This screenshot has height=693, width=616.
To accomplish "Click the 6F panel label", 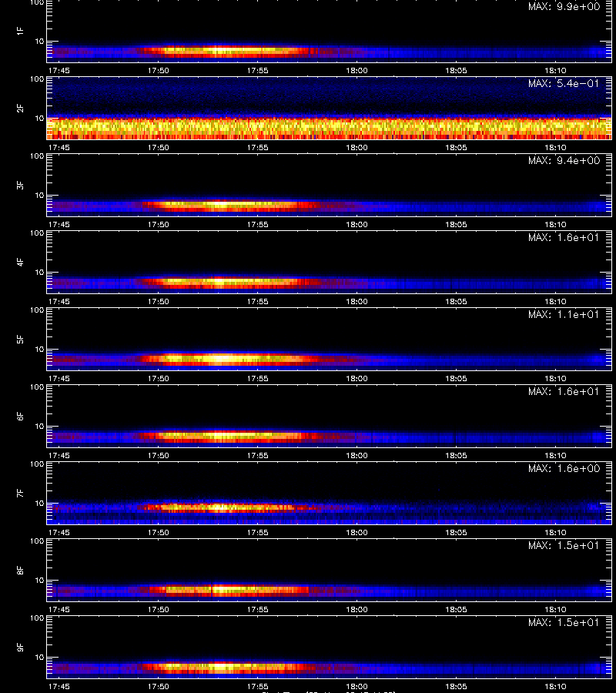I will [20, 417].
